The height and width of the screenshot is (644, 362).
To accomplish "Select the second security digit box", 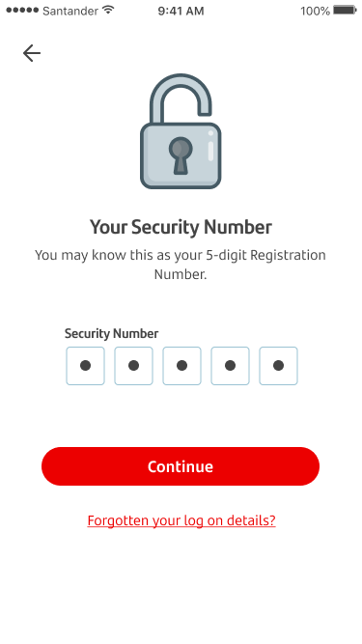I will [134, 366].
